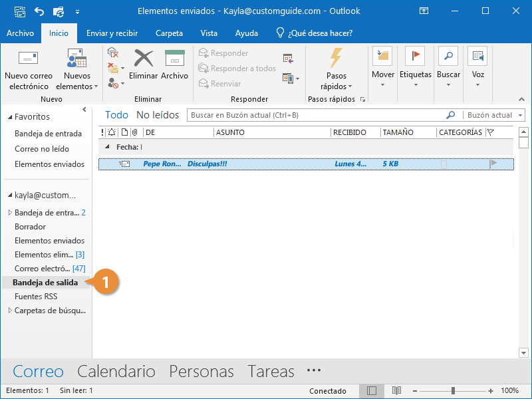Viewport: 532px width, 399px height.
Task: Open Pasos rápidos lightning icon
Action: (336, 58)
